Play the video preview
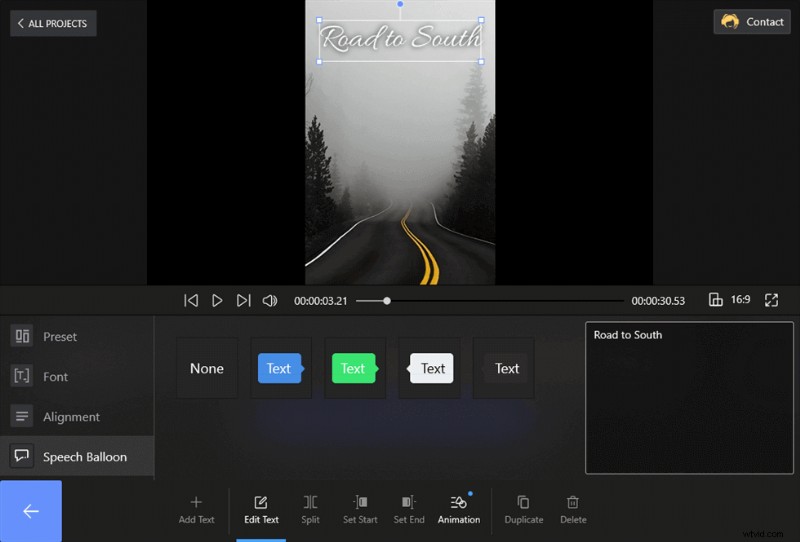The width and height of the screenshot is (800, 542). pos(217,301)
